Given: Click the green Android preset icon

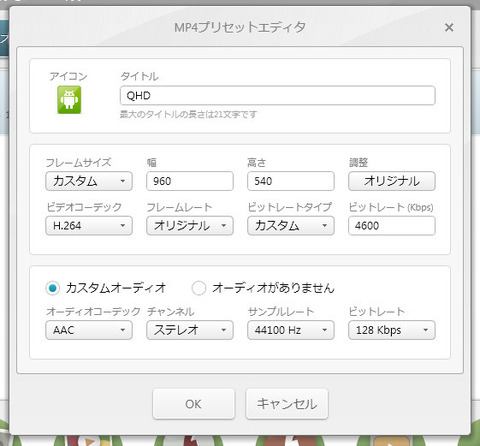Looking at the screenshot, I should 69,100.
